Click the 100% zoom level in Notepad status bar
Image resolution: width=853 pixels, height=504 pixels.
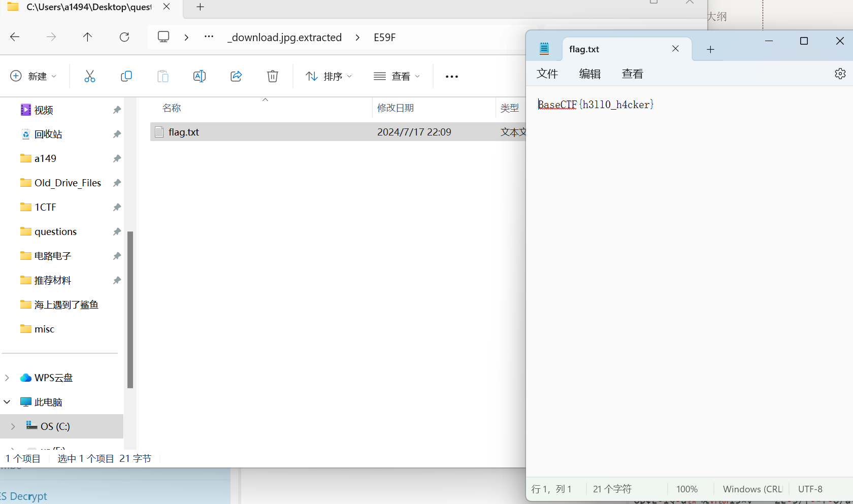[687, 489]
